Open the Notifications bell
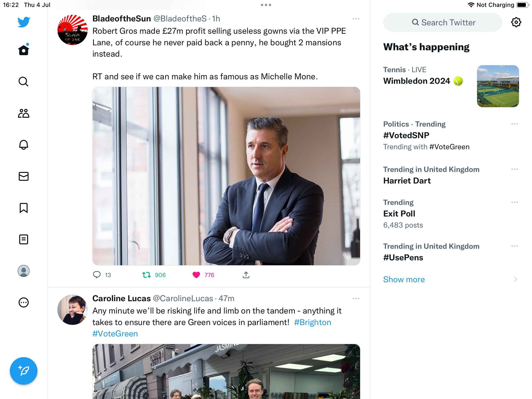532x399 pixels. pos(24,145)
